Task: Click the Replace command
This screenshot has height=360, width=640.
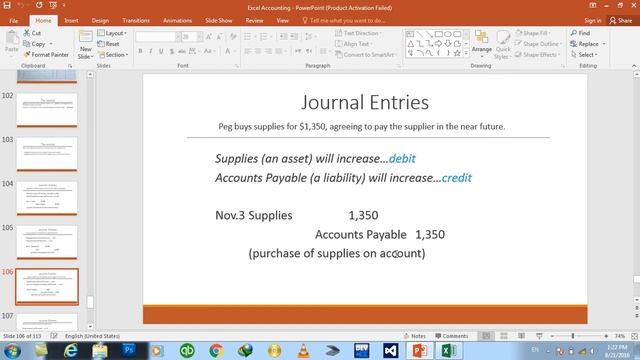Action: point(588,44)
